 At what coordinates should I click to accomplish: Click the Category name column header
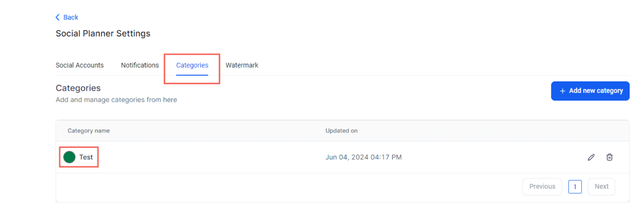pos(89,131)
